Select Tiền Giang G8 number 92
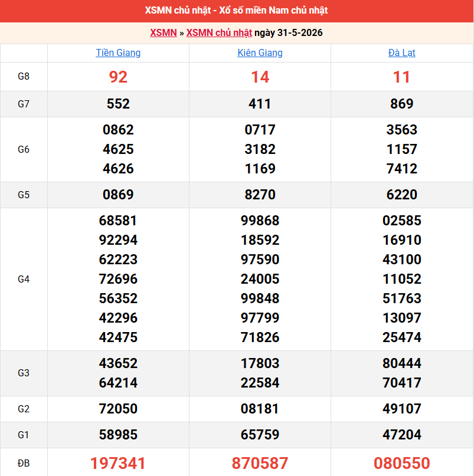This screenshot has width=474, height=476. point(118,77)
